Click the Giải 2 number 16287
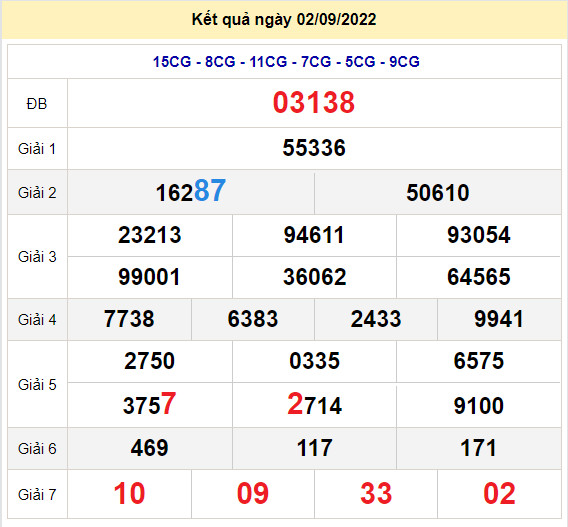 (x=191, y=191)
